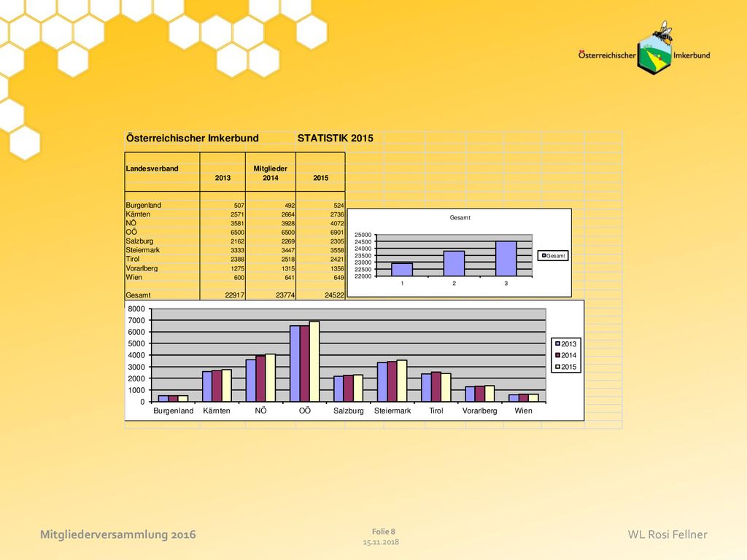Click total value 22917 for 2013
The width and height of the screenshot is (747, 560).
point(235,295)
